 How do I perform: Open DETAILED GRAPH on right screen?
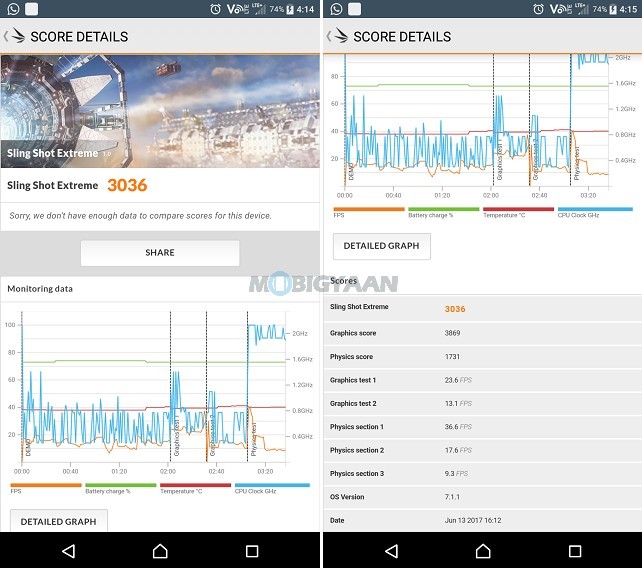point(382,246)
